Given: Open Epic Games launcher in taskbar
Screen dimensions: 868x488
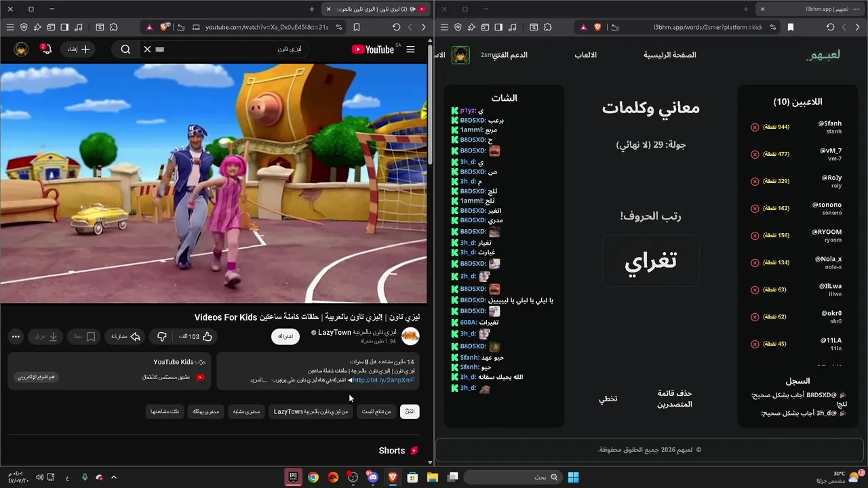Looking at the screenshot, I should coord(293,477).
